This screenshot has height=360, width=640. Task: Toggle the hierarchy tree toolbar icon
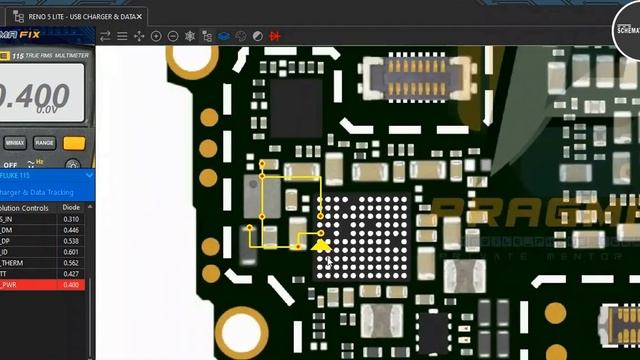pyautogui.click(x=207, y=36)
